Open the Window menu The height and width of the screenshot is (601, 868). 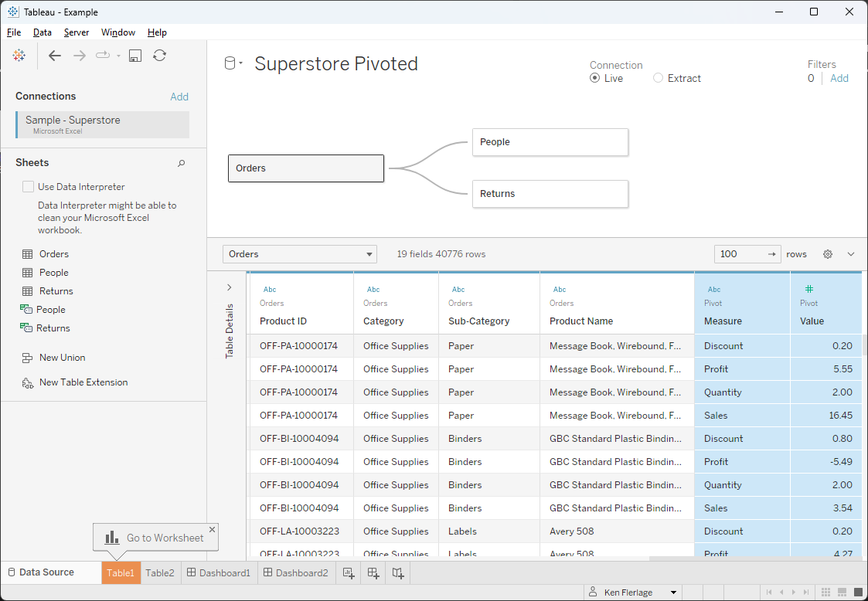[118, 32]
